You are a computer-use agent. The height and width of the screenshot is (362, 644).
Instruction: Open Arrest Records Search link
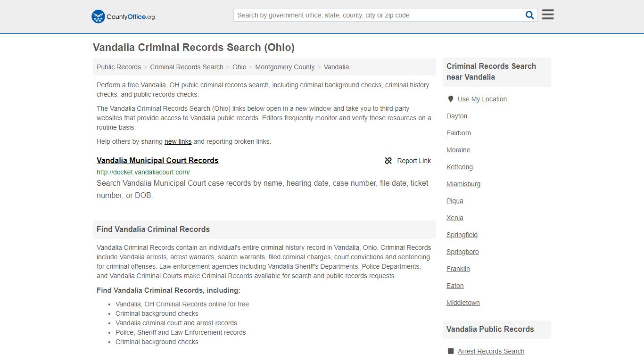pos(491,351)
